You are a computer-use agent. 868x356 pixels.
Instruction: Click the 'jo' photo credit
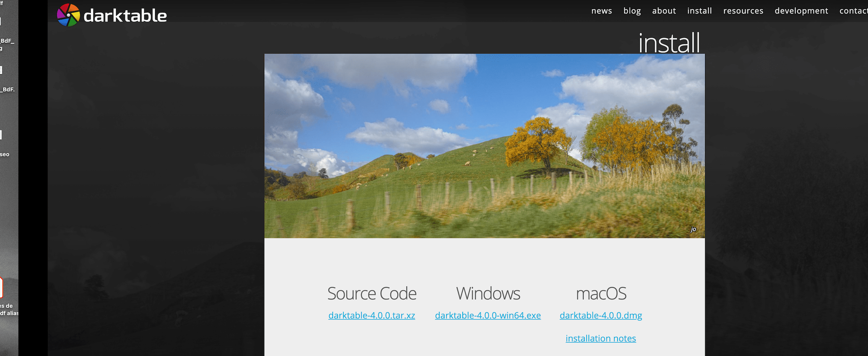tap(693, 229)
